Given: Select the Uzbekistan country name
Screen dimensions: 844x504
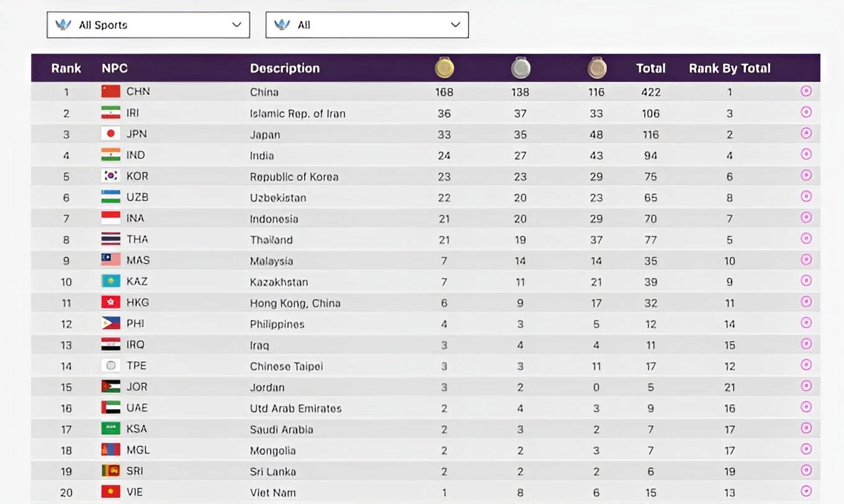Looking at the screenshot, I should 278,198.
